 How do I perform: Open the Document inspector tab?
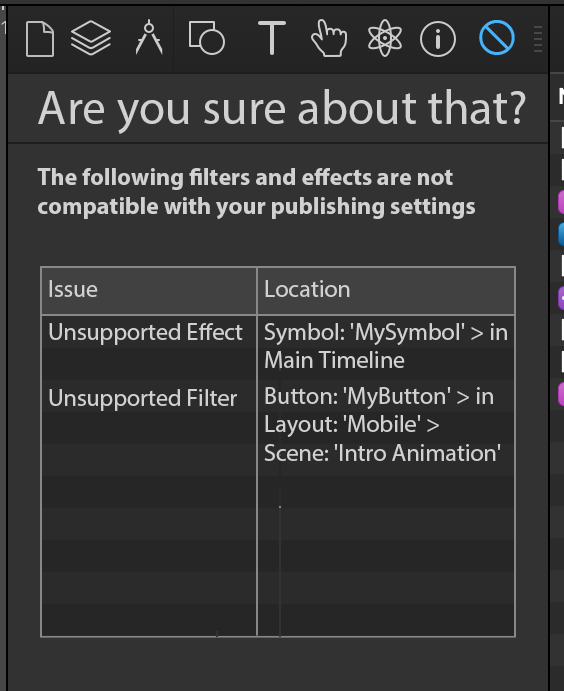(40, 39)
